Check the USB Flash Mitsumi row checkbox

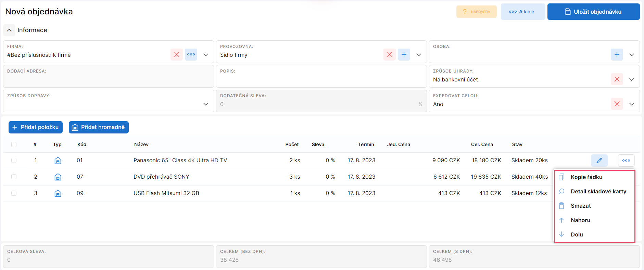[14, 193]
